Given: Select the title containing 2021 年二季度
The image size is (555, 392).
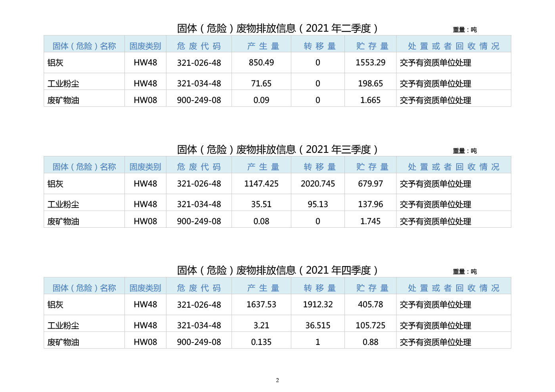Looking at the screenshot, I should coord(277,29).
